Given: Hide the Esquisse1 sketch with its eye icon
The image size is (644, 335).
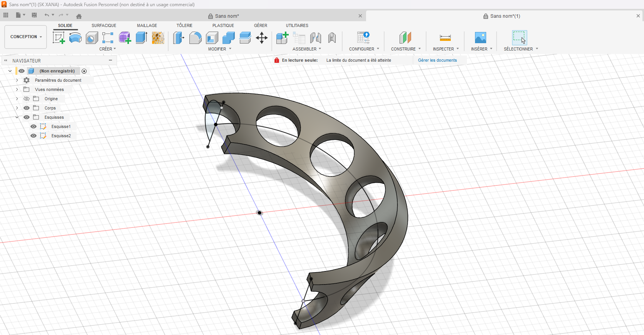Looking at the screenshot, I should pyautogui.click(x=33, y=126).
